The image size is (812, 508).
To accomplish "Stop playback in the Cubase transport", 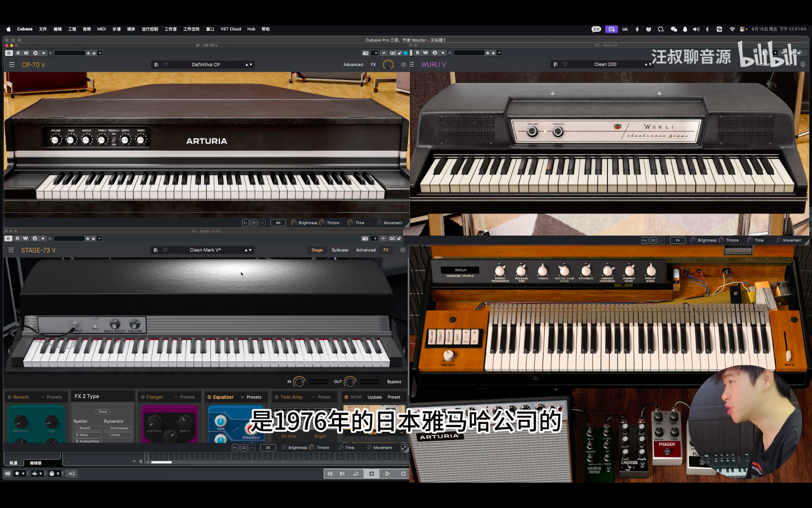I will 372,474.
